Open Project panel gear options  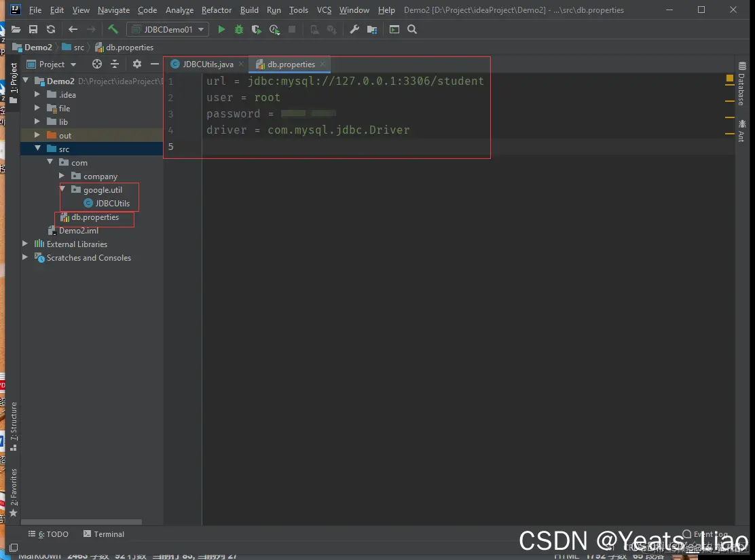(x=137, y=64)
